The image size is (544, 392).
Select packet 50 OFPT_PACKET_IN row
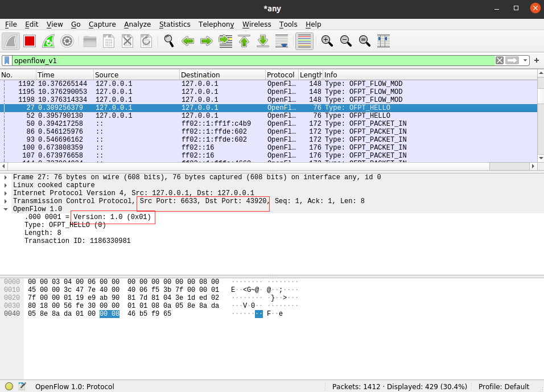click(269, 123)
